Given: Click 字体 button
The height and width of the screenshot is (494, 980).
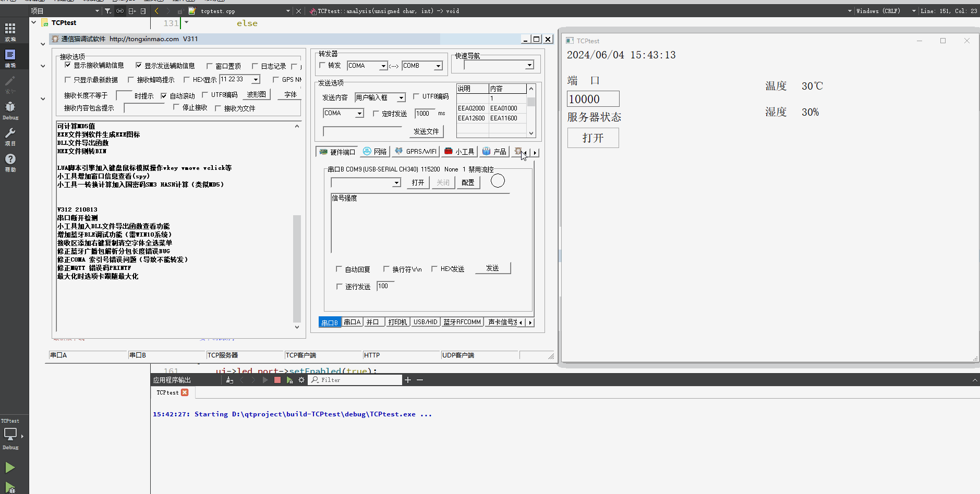Looking at the screenshot, I should click(x=291, y=94).
